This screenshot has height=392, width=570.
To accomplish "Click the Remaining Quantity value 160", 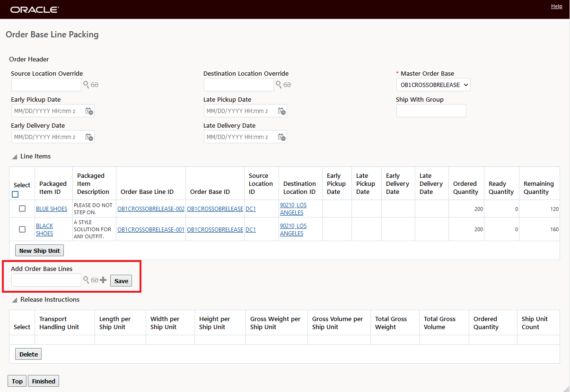I will (x=554, y=229).
